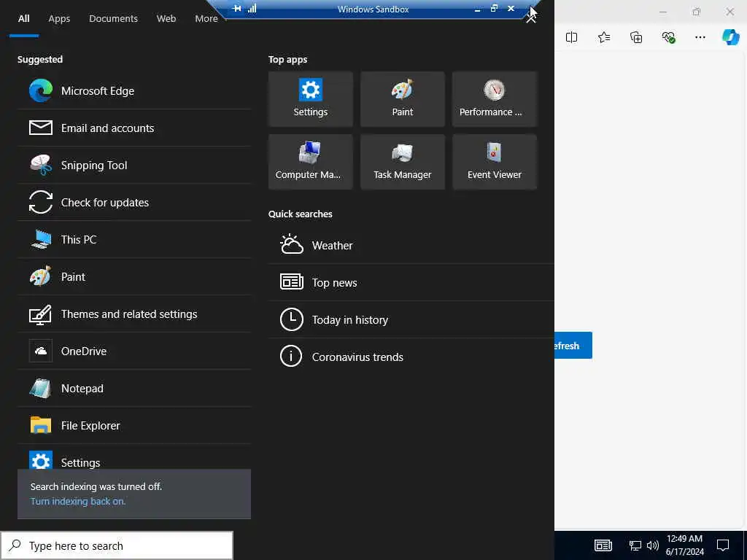Launch Snipping Tool from Suggested
Screen dimensions: 747x560
(x=134, y=166)
